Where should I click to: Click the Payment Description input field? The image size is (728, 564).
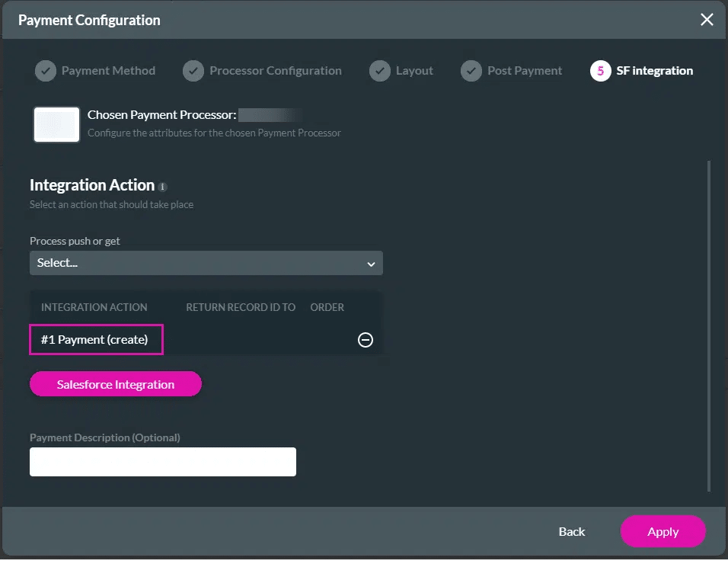(162, 461)
